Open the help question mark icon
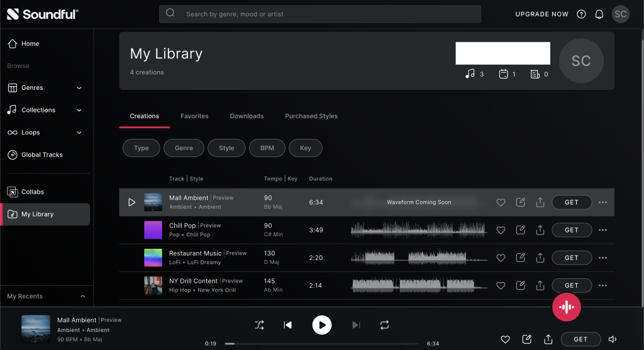Image resolution: width=644 pixels, height=350 pixels. pyautogui.click(x=581, y=14)
